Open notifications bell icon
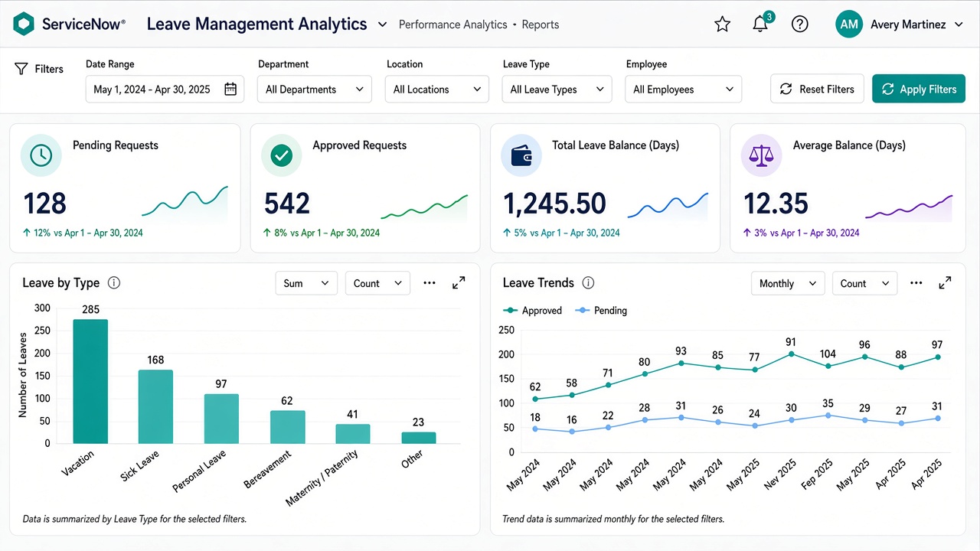 (760, 24)
